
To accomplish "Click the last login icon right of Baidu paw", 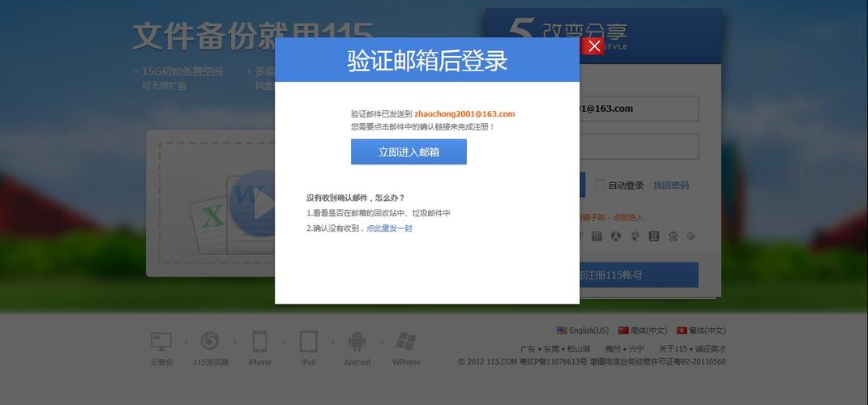I will [x=691, y=237].
